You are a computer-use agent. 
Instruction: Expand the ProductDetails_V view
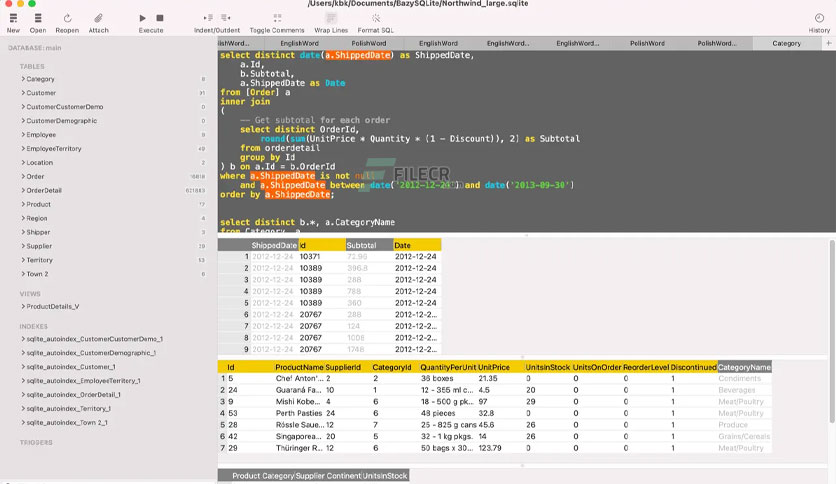tap(23, 306)
